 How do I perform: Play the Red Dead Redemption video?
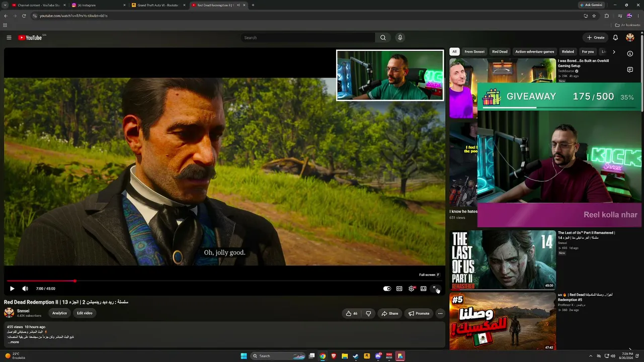[x=12, y=289]
